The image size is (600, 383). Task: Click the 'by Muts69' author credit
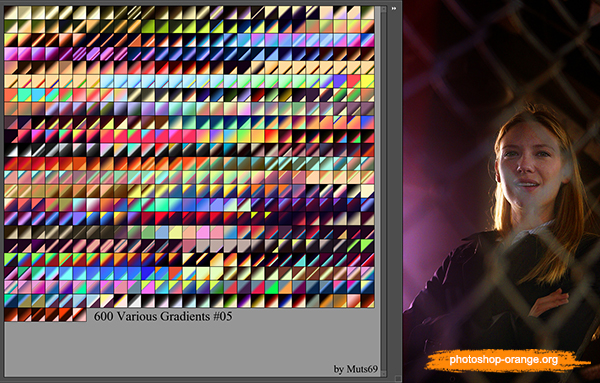point(355,369)
